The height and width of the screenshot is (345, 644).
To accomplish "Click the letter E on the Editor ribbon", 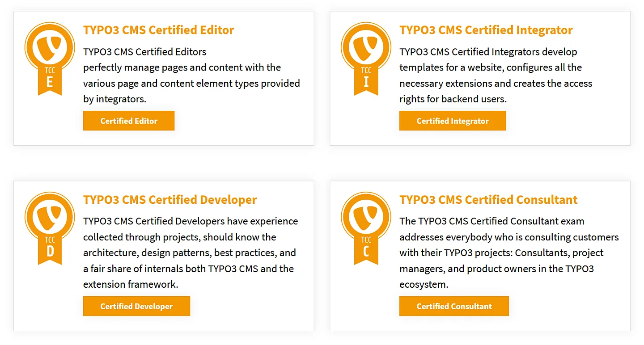I will pyautogui.click(x=50, y=82).
